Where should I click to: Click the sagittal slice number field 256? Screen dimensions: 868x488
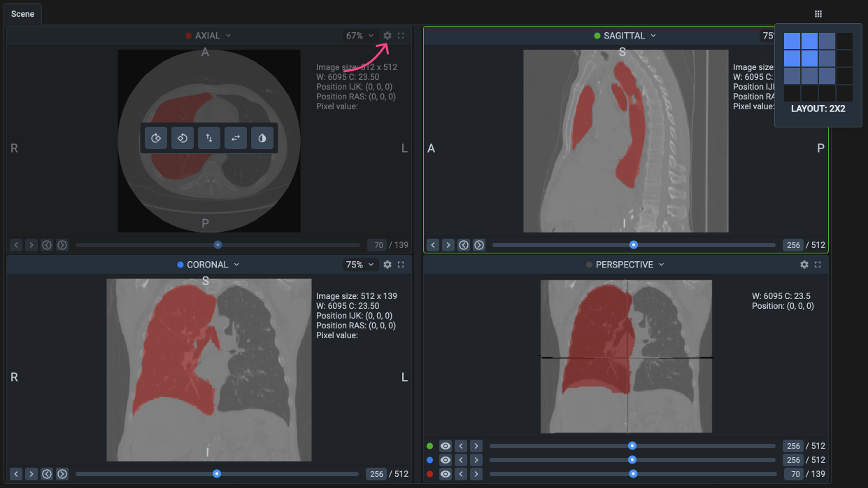point(792,245)
